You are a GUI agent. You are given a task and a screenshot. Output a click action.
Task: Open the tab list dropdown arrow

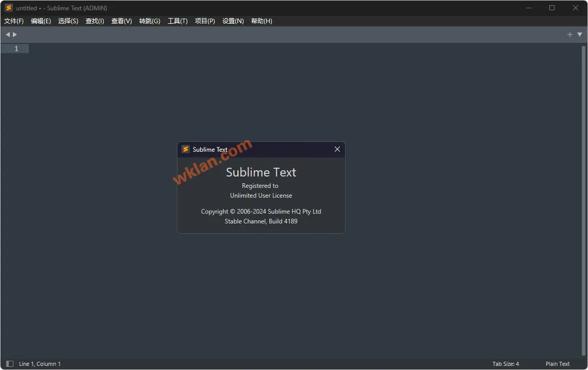(x=580, y=35)
